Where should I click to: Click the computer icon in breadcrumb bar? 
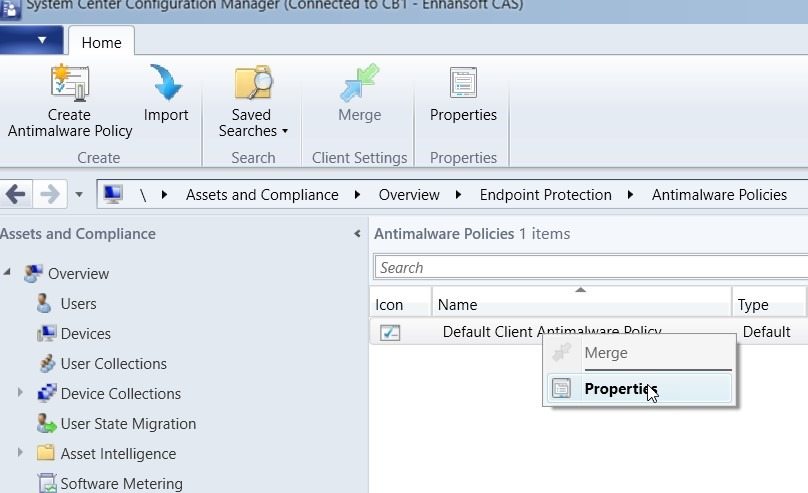113,194
